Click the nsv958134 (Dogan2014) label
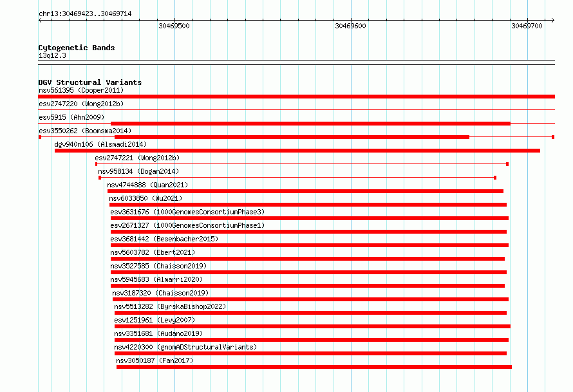The width and height of the screenshot is (573, 392). pos(138,171)
